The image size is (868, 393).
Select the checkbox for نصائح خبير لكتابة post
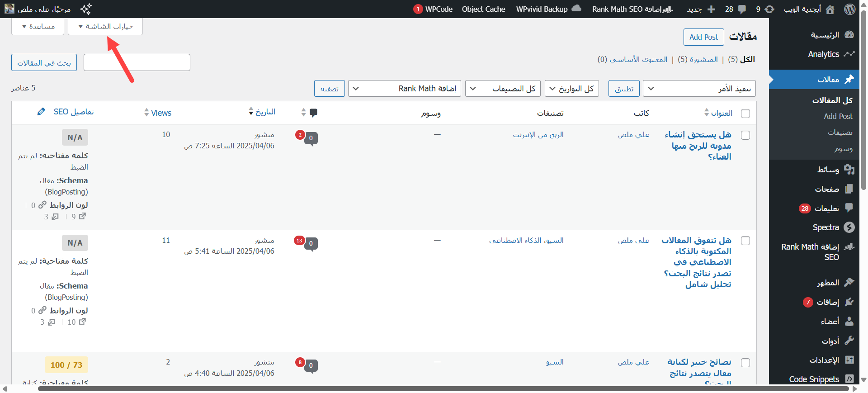coord(745,363)
